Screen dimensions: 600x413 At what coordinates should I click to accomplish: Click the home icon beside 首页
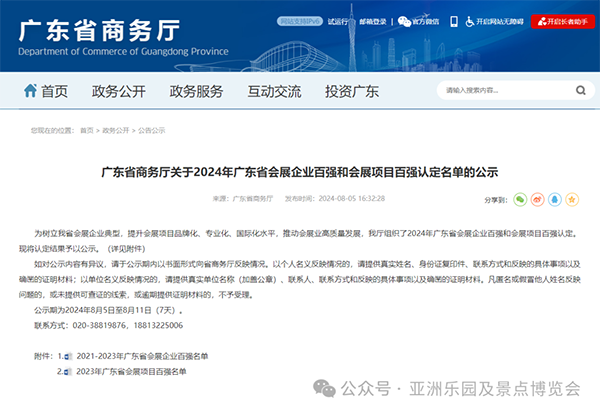29,91
